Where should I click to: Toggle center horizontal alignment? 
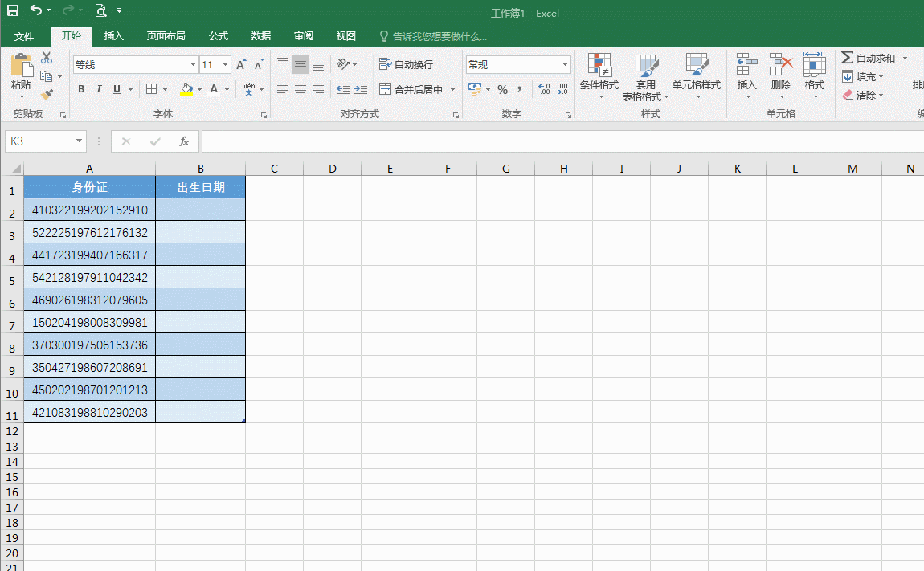point(301,89)
